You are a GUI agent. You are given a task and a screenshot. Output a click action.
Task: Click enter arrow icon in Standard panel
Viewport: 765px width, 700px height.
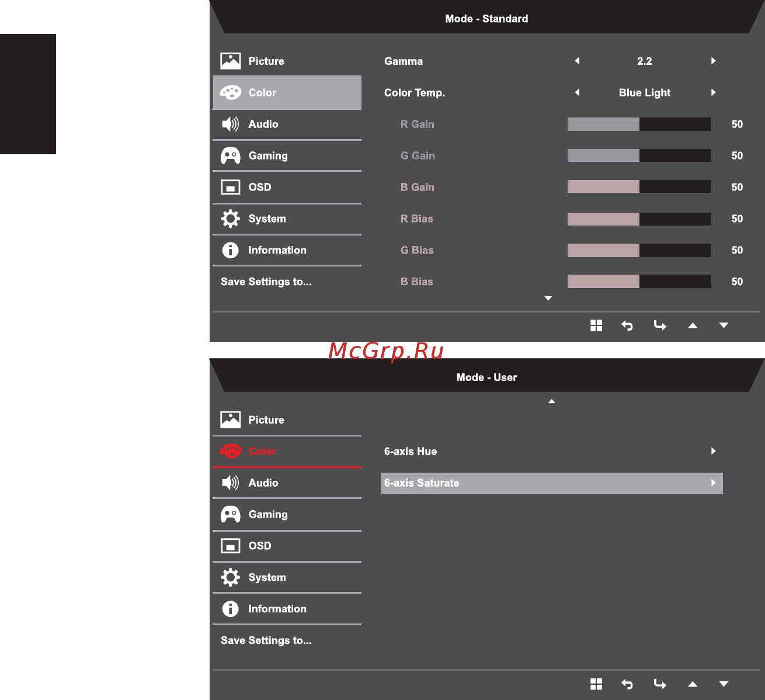(660, 325)
